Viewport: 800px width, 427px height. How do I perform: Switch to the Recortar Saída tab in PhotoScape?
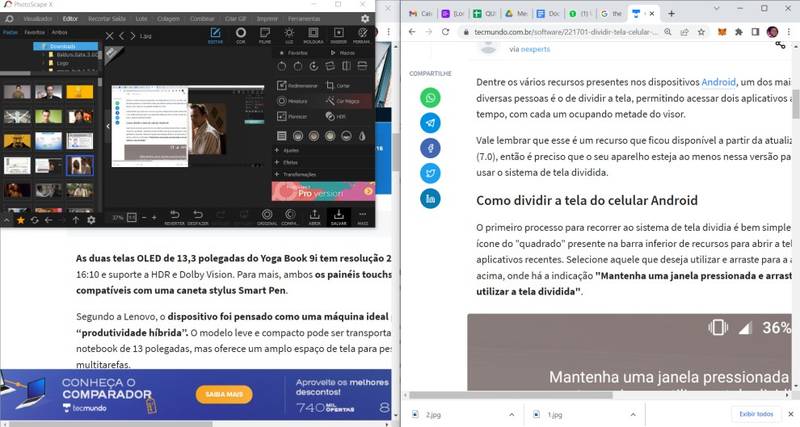click(107, 19)
